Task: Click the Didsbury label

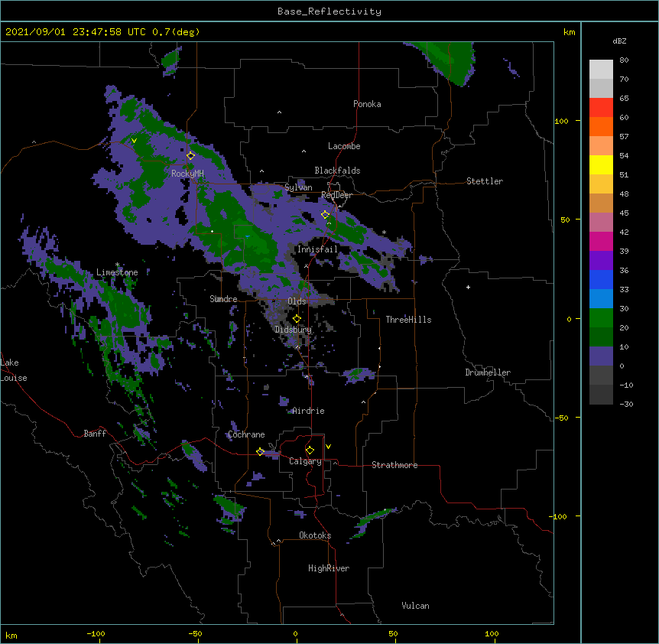Action: (294, 330)
